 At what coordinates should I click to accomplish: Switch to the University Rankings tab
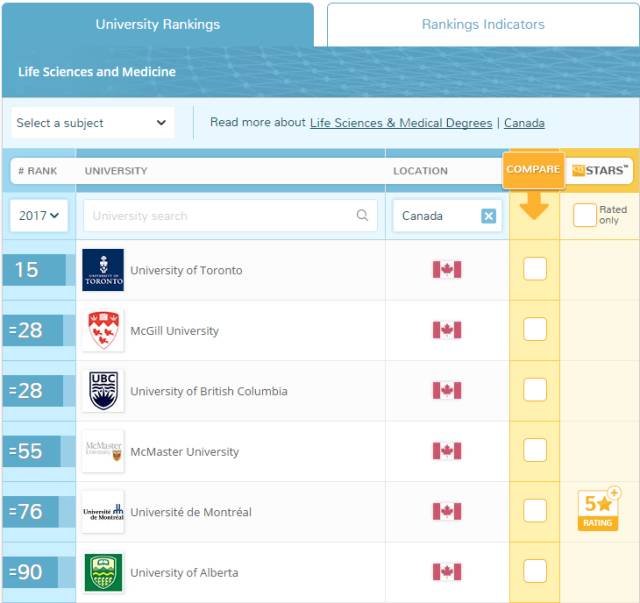[158, 24]
